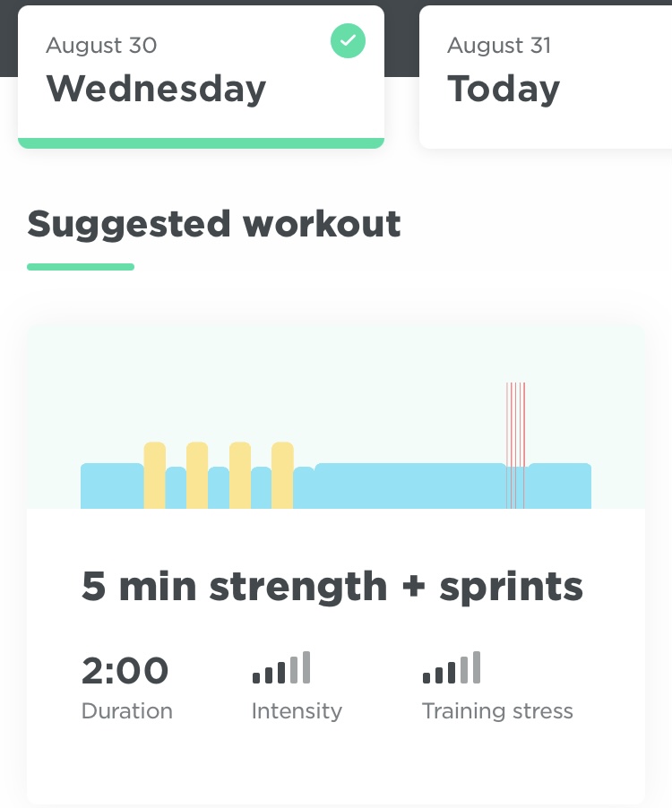Click the final blue cooldown block
672x808 pixels.
point(559,486)
